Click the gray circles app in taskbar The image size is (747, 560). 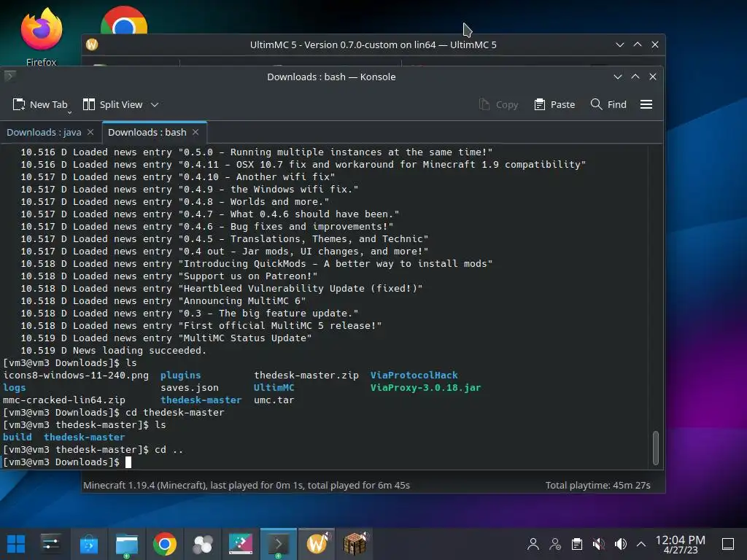click(x=203, y=544)
